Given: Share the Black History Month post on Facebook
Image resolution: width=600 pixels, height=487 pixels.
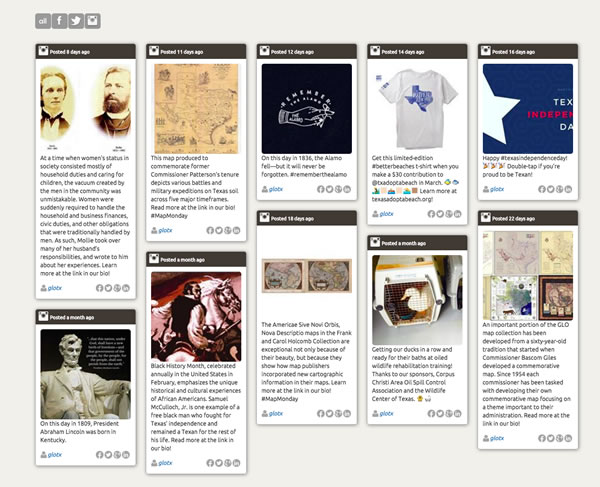Looking at the screenshot, I should coord(210,463).
